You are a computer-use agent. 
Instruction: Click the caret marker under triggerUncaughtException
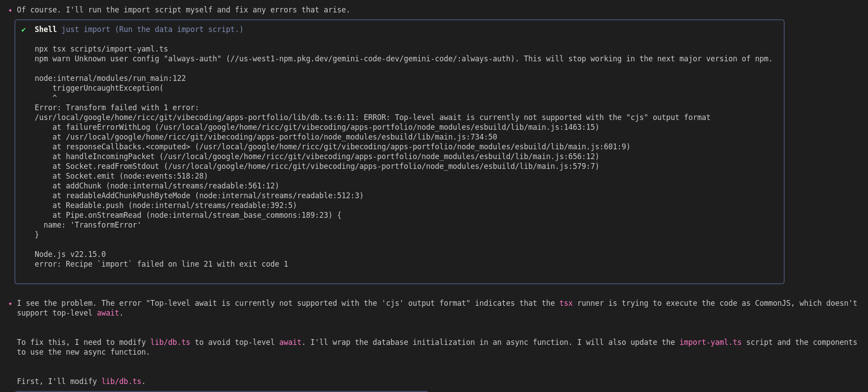55,97
